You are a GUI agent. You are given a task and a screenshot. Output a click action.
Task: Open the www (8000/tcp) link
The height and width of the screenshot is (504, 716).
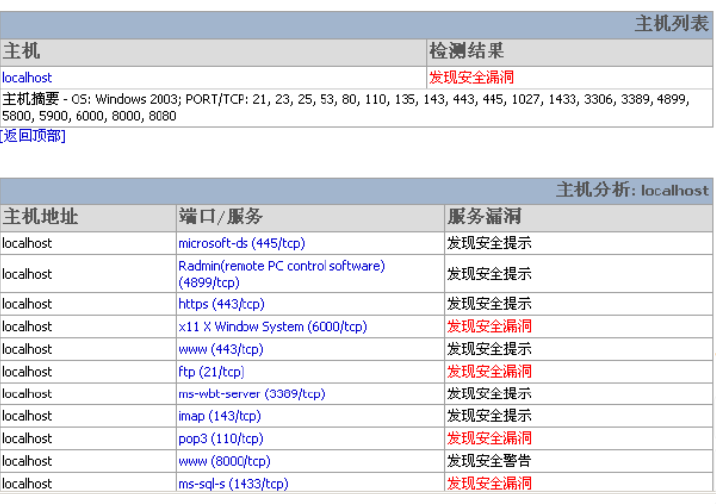[224, 461]
